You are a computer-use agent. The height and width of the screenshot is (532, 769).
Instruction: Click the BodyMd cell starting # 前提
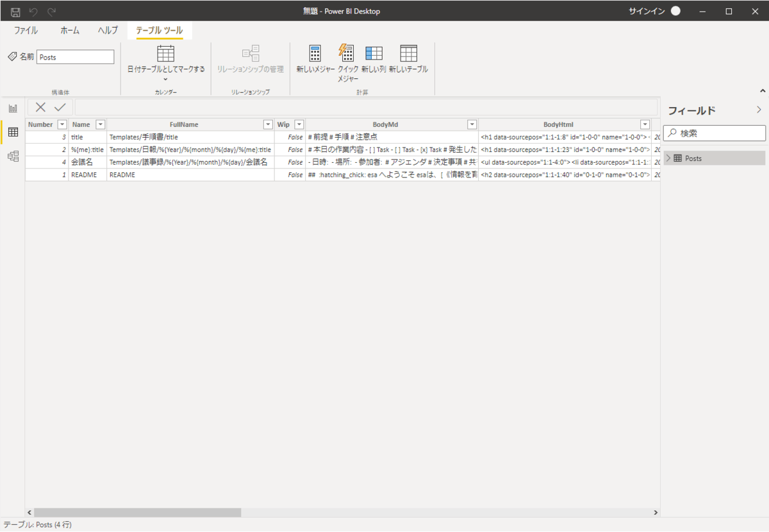click(x=392, y=137)
